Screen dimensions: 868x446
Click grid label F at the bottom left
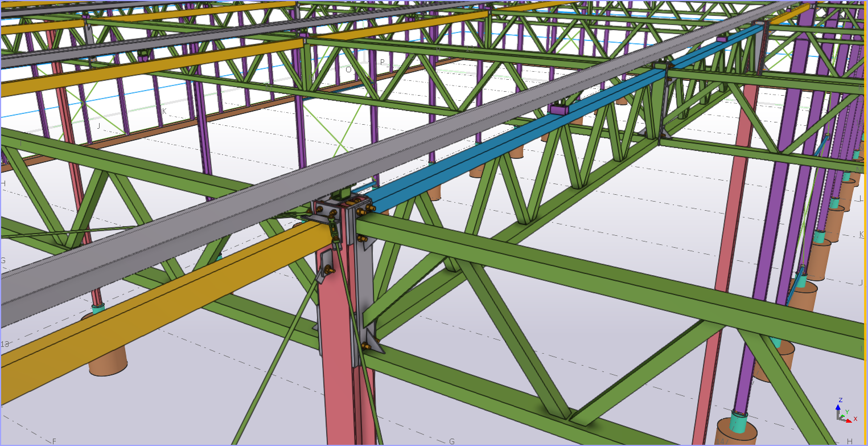point(55,441)
